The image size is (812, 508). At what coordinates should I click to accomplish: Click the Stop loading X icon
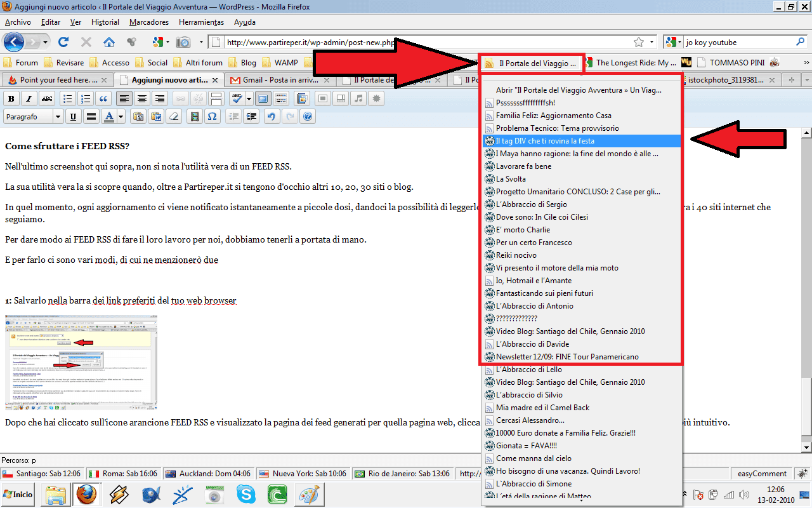coord(86,43)
